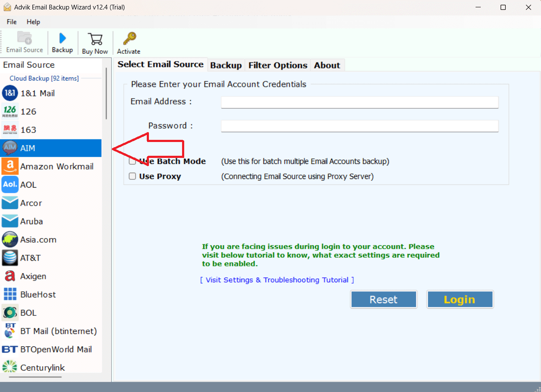Enable the Use Proxy checkbox

(132, 176)
